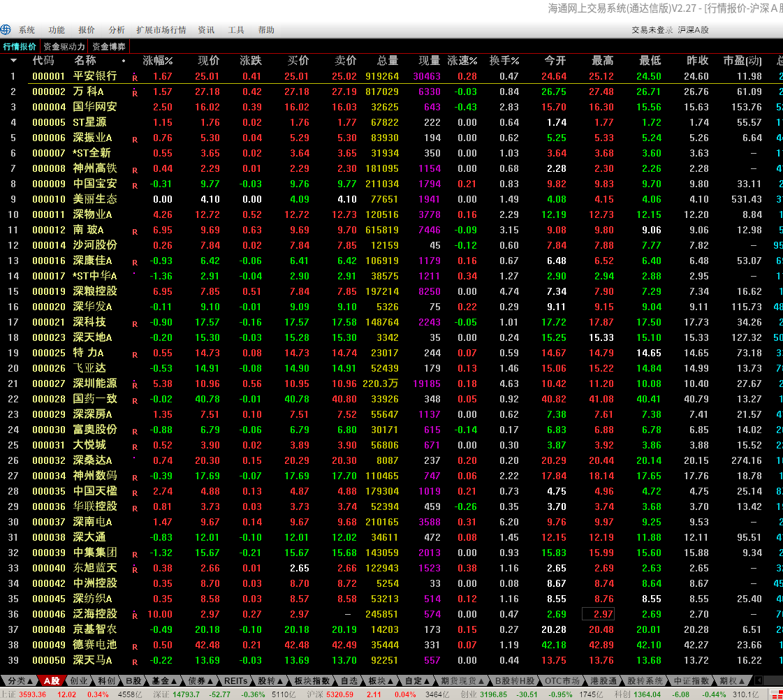Click the R marker on 南 玻A row
783x700 pixels.
click(x=135, y=232)
